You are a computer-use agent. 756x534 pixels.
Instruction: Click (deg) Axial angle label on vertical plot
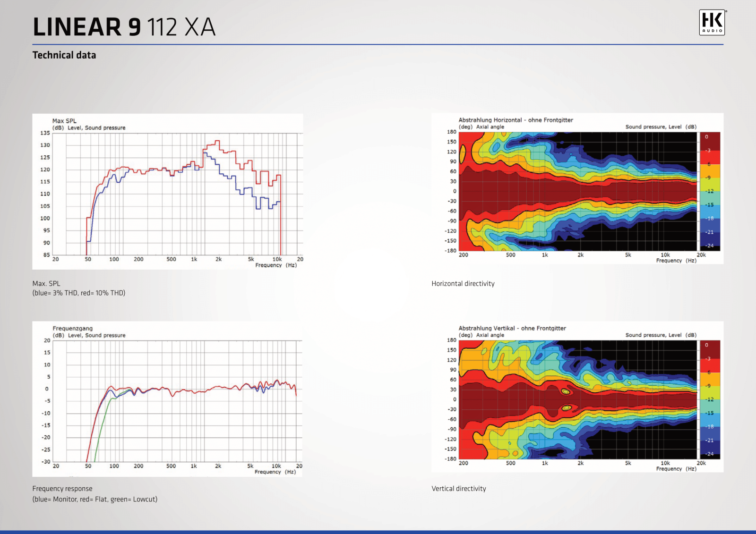click(481, 335)
